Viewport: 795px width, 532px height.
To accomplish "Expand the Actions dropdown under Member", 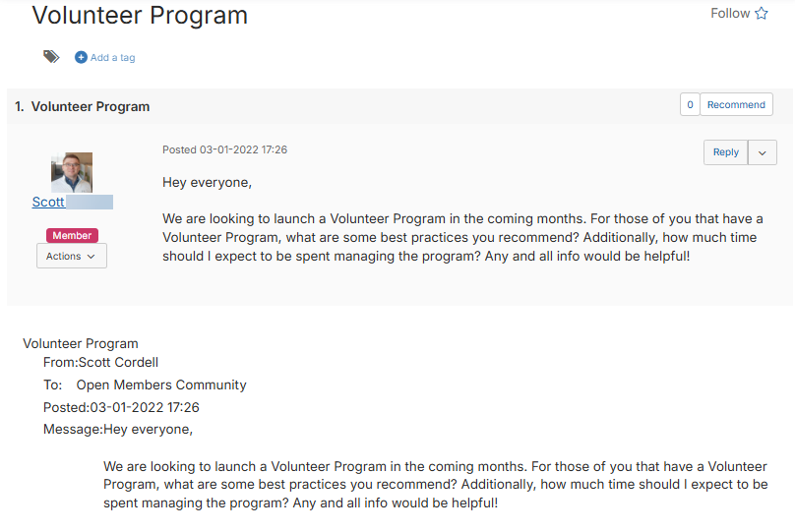I will pos(72,256).
